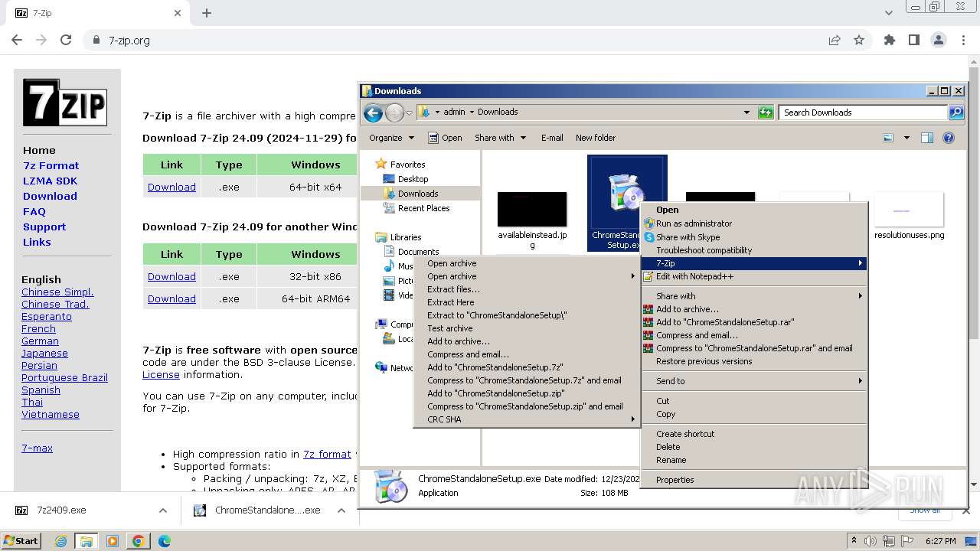The image size is (980, 551).
Task: Select the resolutionuses.png thumbnail
Action: click(x=909, y=210)
